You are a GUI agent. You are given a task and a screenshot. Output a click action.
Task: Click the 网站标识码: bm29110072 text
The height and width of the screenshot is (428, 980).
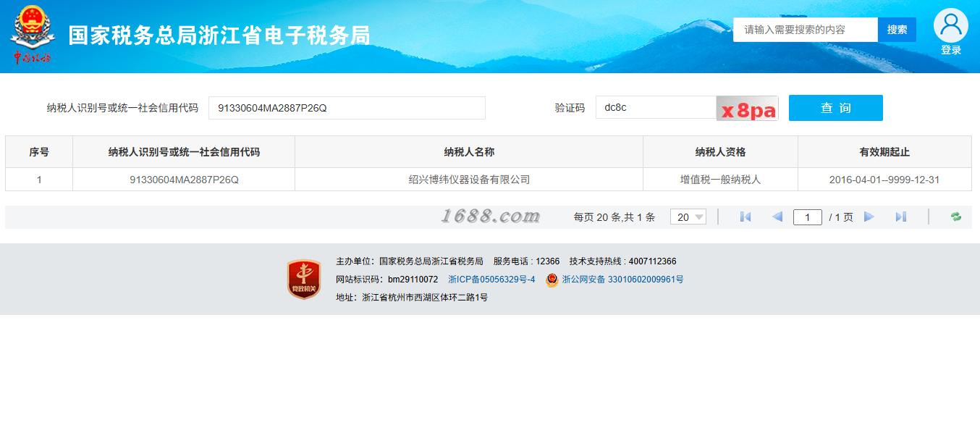coord(386,280)
